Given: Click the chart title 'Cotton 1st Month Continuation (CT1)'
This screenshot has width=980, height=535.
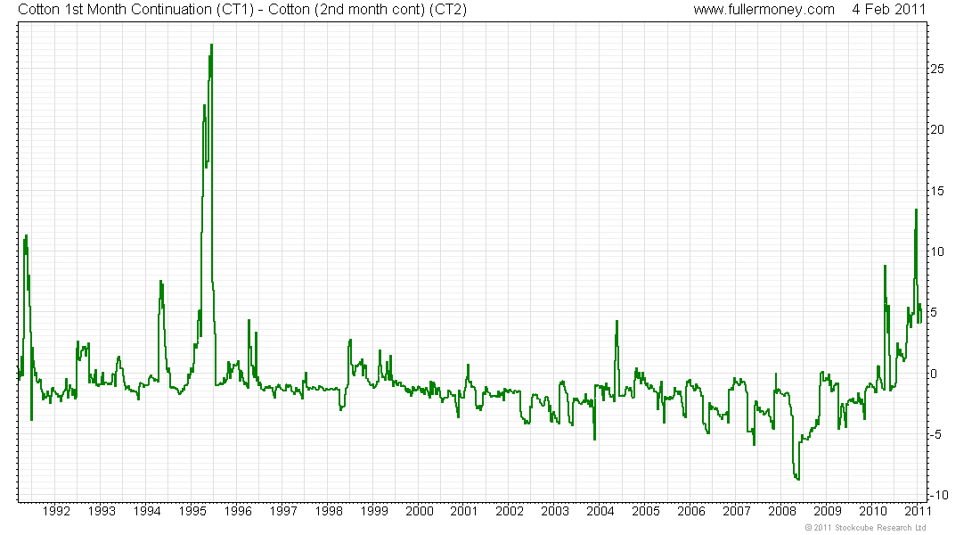Looking at the screenshot, I should [135, 10].
